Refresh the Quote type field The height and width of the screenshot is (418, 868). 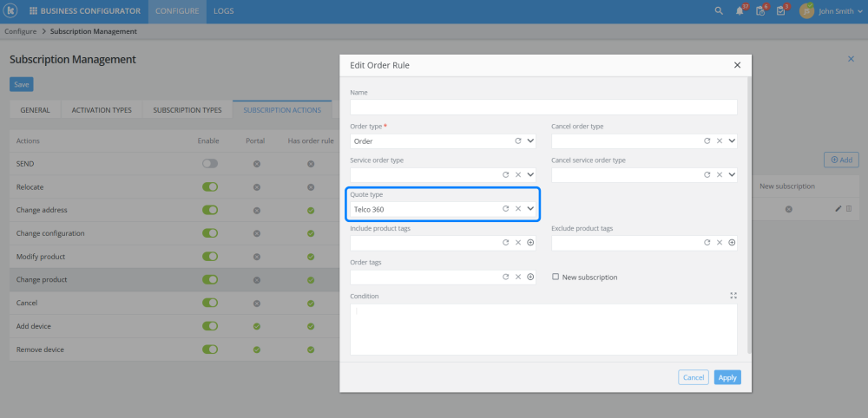(505, 209)
